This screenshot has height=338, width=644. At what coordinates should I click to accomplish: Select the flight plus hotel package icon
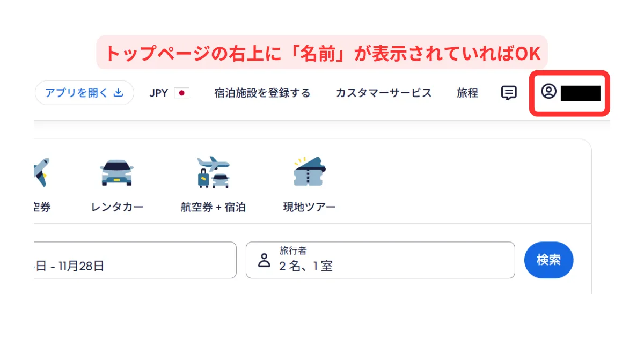pos(213,173)
